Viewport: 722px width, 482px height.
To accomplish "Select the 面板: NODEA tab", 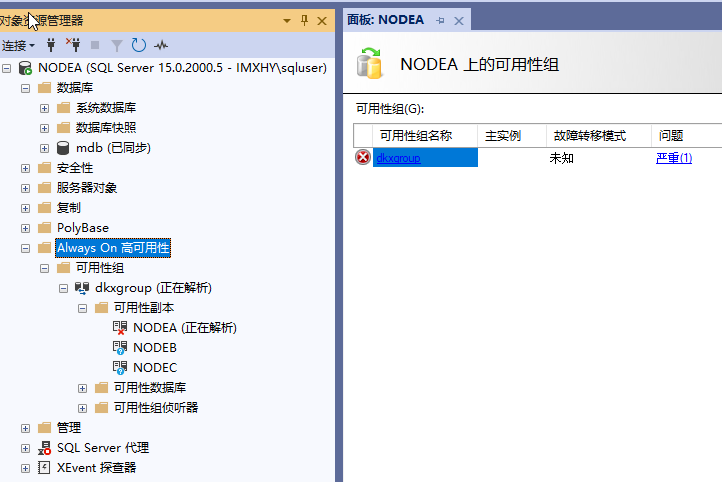I will [385, 20].
